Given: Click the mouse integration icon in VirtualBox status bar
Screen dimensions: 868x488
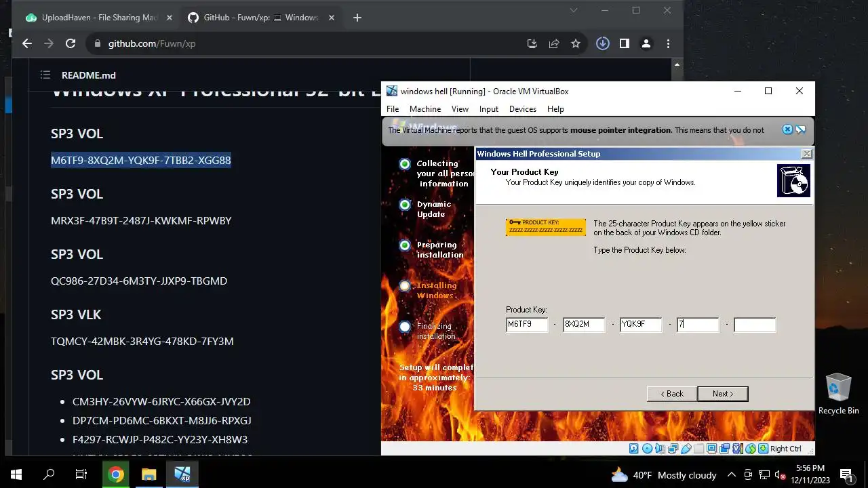Looking at the screenshot, I should pos(751,449).
